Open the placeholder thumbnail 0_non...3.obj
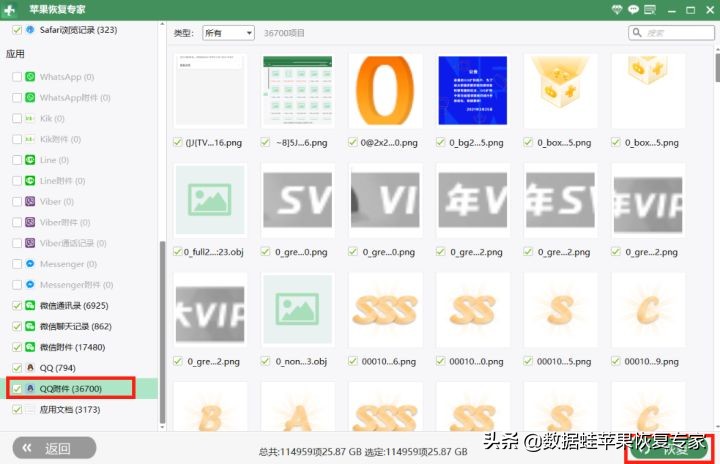 (298, 309)
